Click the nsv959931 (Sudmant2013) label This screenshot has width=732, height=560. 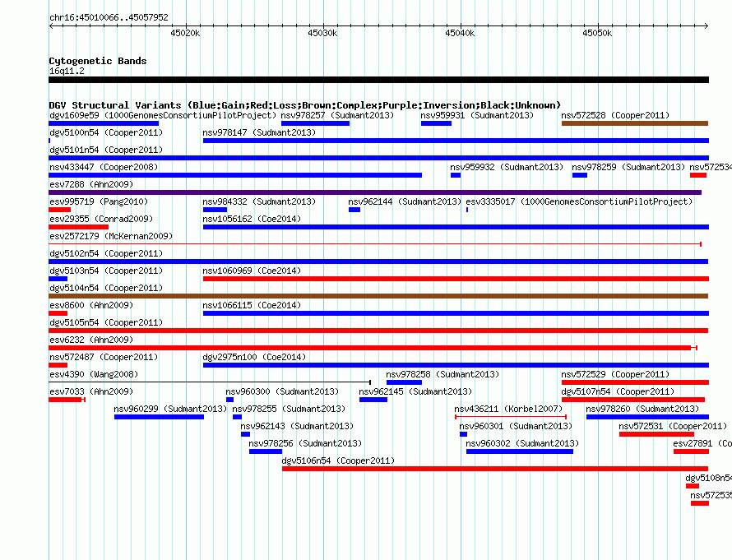477,115
